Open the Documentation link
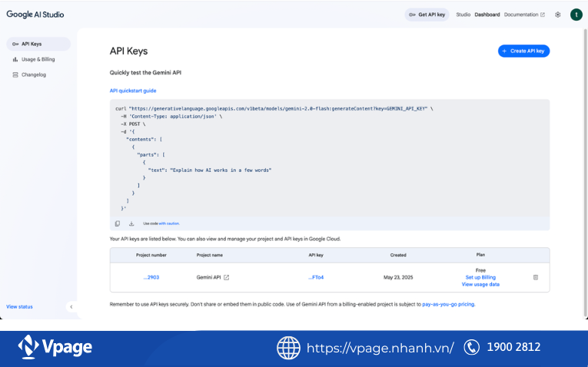 (x=524, y=15)
